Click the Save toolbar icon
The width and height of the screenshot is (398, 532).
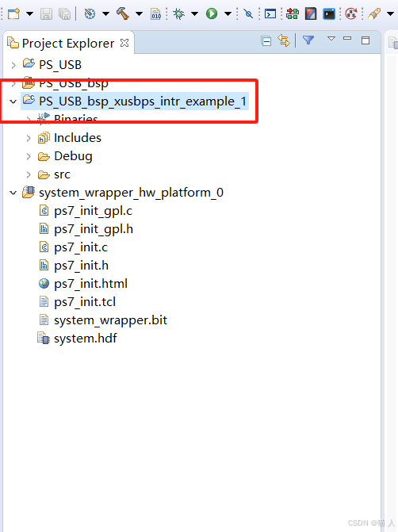click(x=47, y=14)
